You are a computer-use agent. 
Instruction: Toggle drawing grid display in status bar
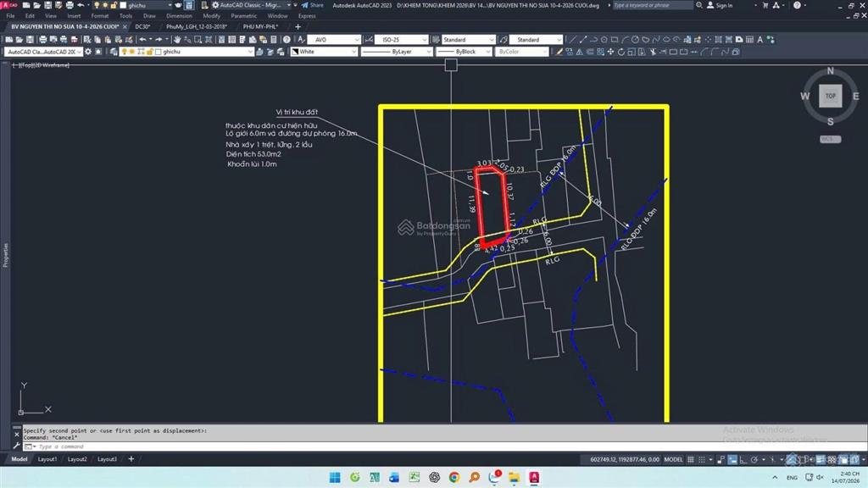pos(691,460)
